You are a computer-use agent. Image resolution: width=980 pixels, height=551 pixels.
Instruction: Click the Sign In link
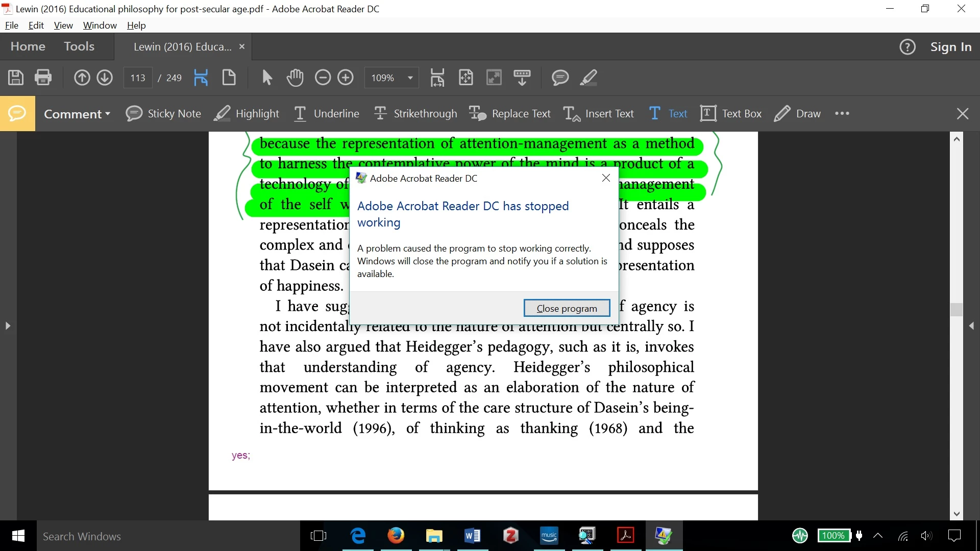click(x=950, y=47)
